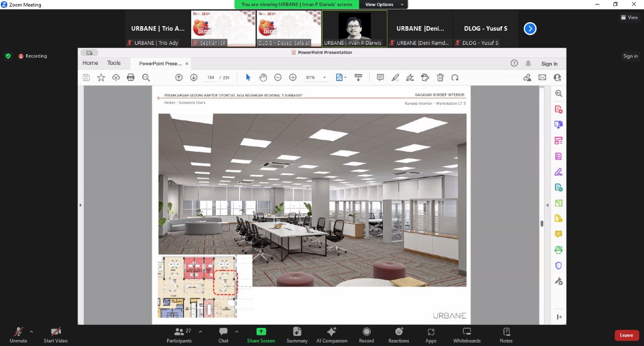Open the Reactions menu

pyautogui.click(x=398, y=335)
